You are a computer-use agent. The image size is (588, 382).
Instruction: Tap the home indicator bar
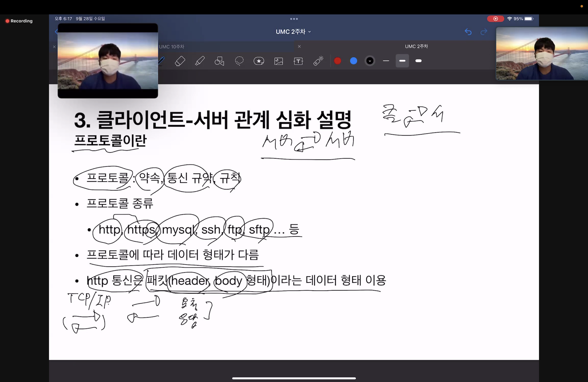294,378
